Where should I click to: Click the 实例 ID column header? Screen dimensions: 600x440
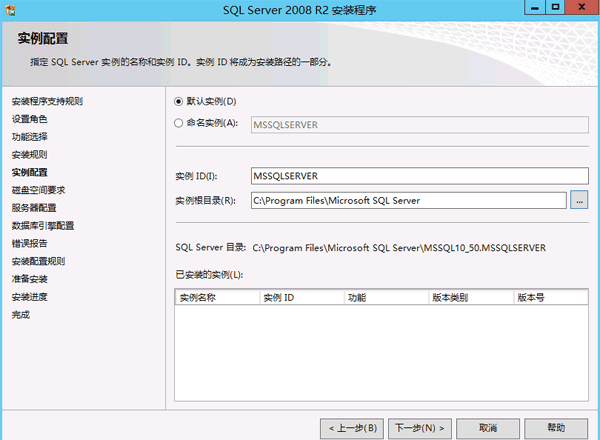pos(302,297)
